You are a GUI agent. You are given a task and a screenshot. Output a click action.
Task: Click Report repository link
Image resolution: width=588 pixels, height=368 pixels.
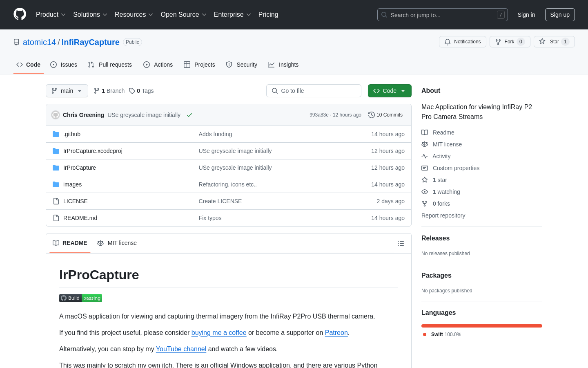443,215
